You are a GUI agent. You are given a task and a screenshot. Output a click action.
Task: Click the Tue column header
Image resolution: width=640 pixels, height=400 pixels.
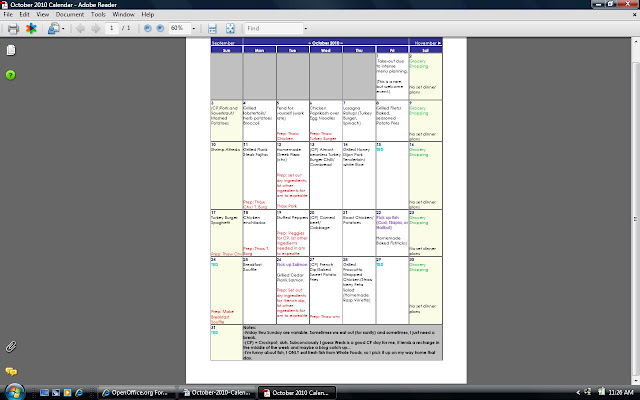(x=293, y=50)
